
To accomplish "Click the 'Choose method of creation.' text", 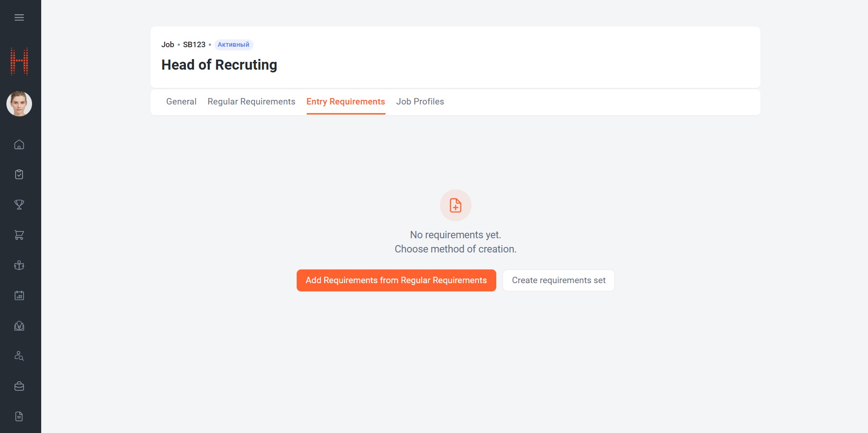I will click(x=456, y=249).
